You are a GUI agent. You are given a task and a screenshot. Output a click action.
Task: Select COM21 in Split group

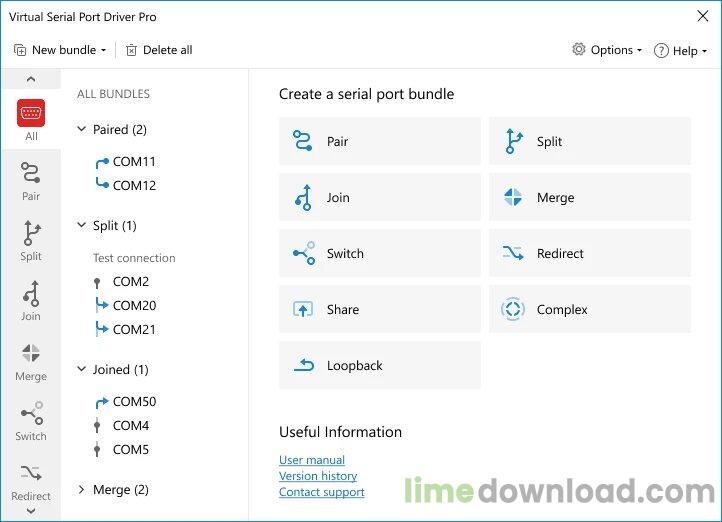(x=134, y=330)
